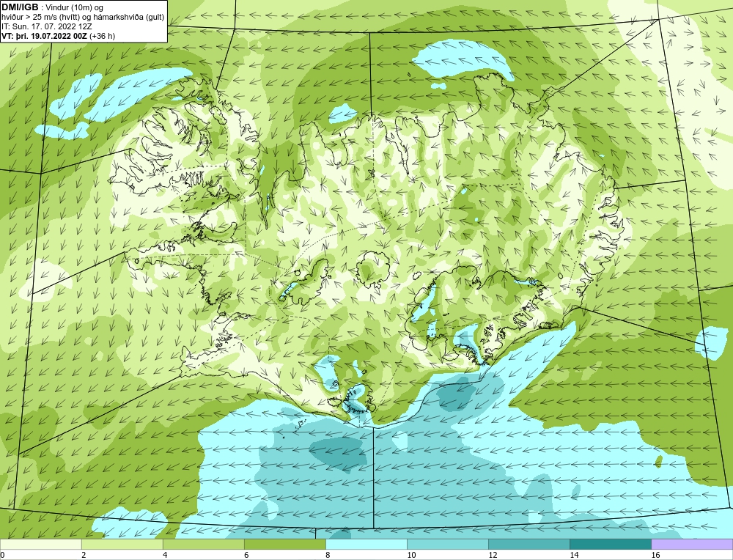Click the 'hviður > 25 m/s (hvítt)' line

tap(41, 18)
